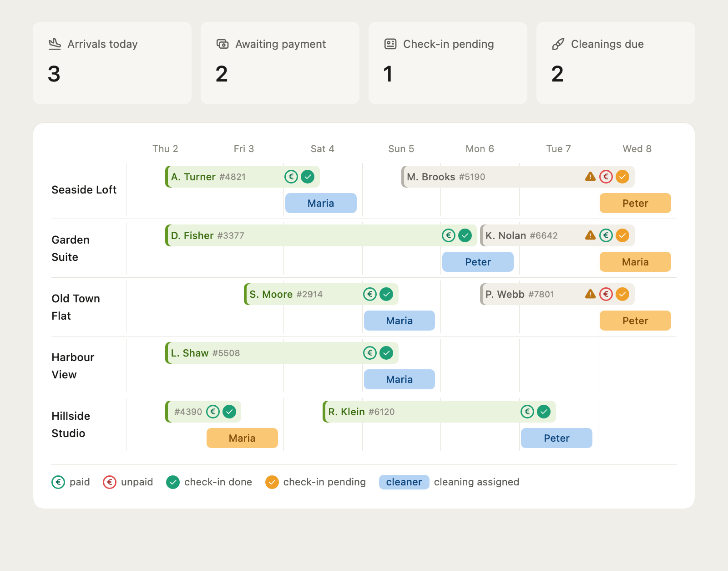Select the Harbour View property label
728x571 pixels.
tap(73, 366)
